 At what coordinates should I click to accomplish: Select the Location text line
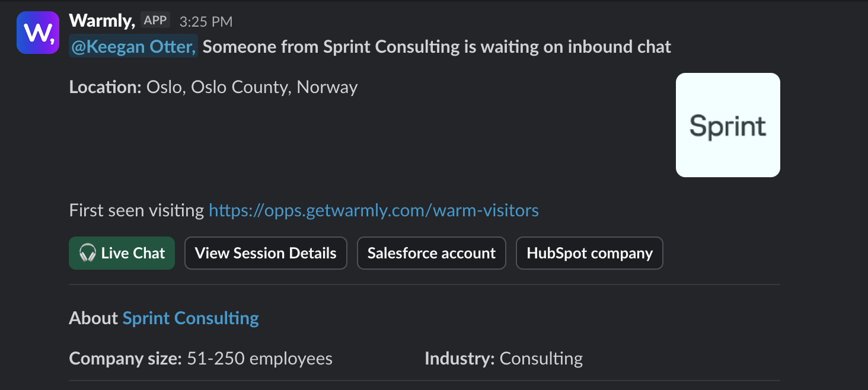pos(213,87)
